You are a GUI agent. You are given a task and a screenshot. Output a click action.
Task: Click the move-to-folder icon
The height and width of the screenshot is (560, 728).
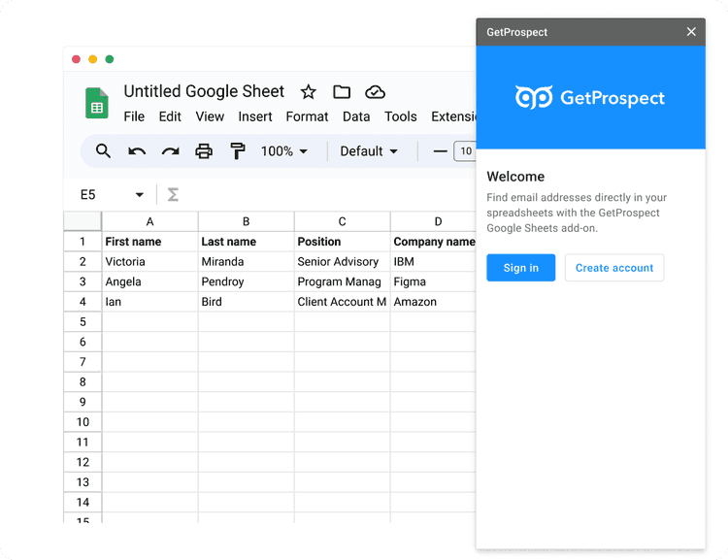[342, 92]
